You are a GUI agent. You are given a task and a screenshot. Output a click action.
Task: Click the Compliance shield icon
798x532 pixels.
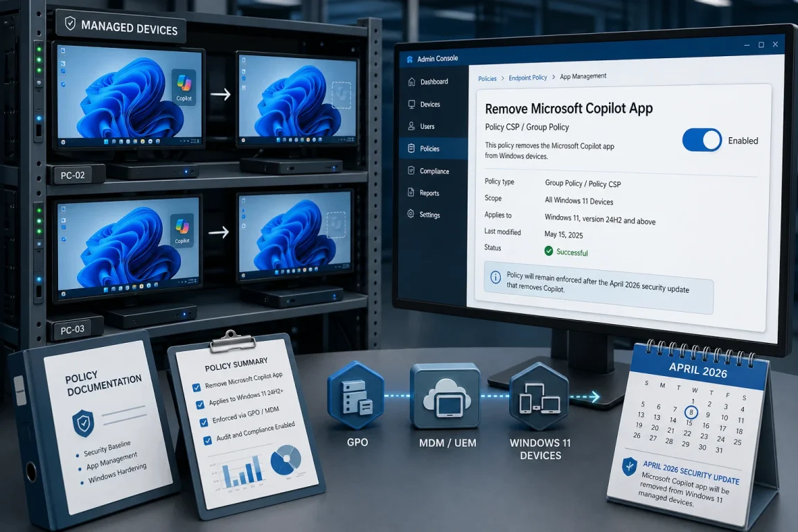411,170
